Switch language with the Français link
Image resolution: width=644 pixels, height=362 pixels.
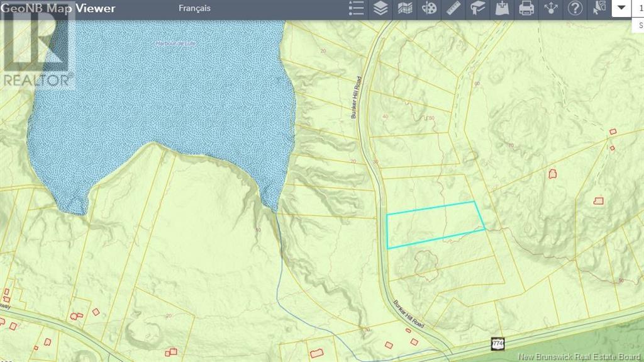coord(195,8)
